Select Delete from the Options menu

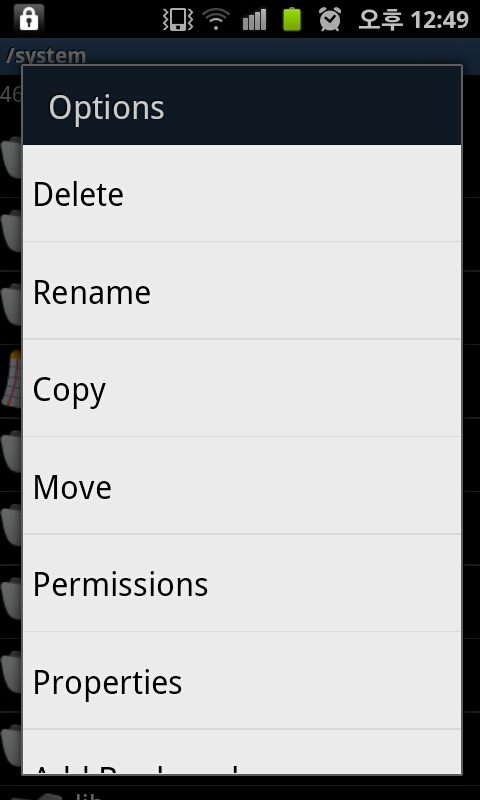[242, 194]
